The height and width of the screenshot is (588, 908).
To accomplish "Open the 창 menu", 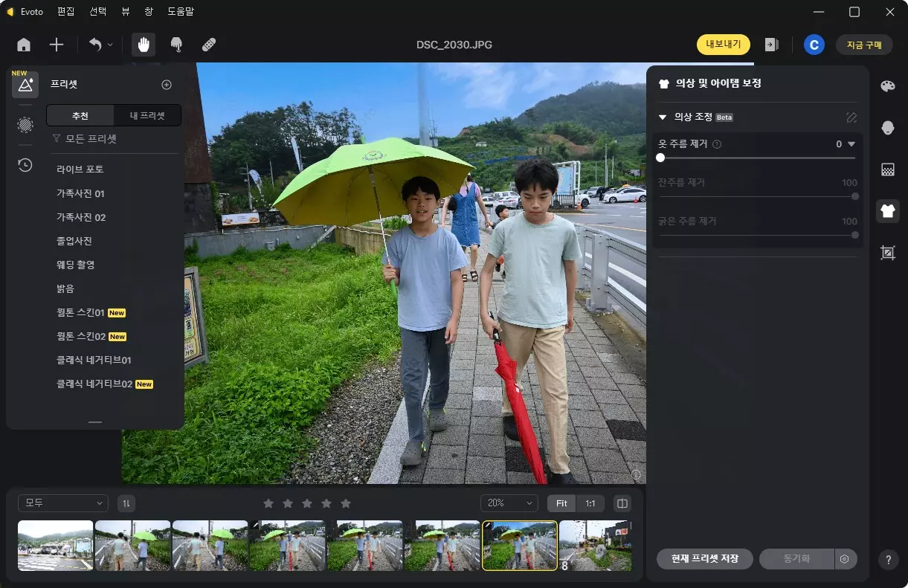I will click(x=149, y=12).
